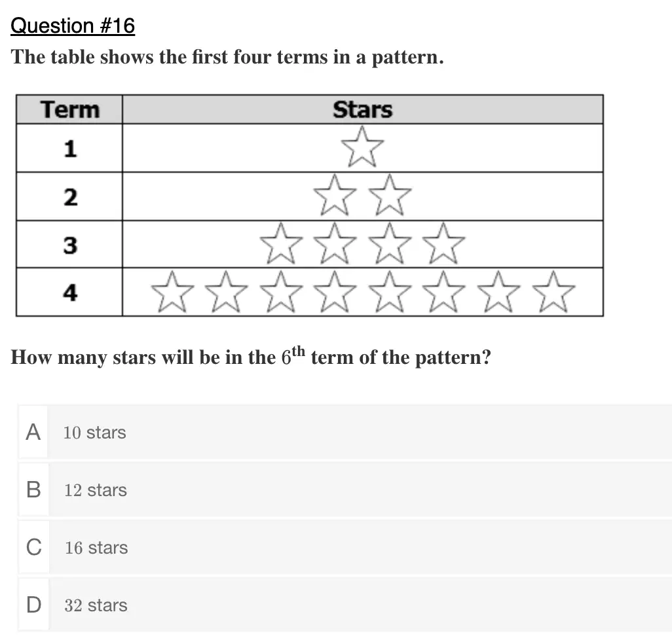Click the last star in Term 3 row

point(443,243)
